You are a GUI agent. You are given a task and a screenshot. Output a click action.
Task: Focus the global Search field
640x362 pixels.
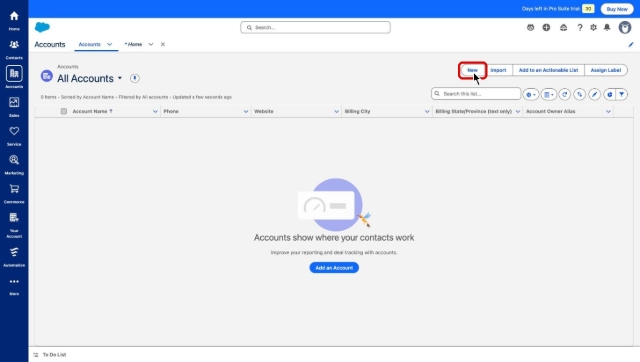[315, 27]
